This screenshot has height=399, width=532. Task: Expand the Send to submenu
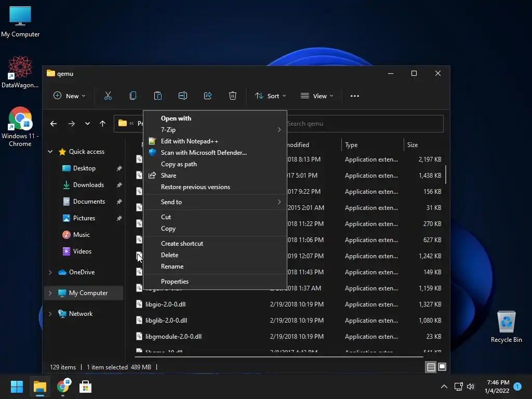coord(215,202)
